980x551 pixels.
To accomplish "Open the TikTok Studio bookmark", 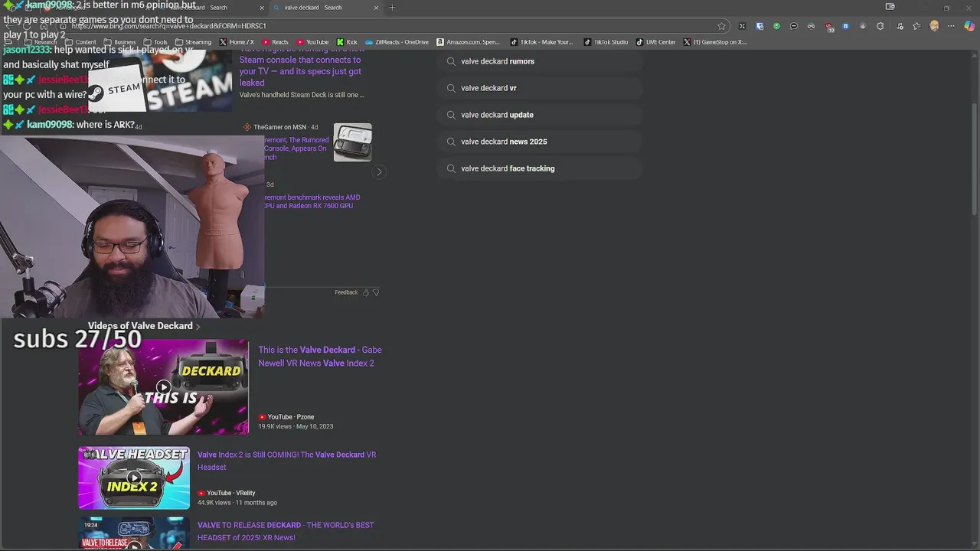I will pyautogui.click(x=605, y=42).
